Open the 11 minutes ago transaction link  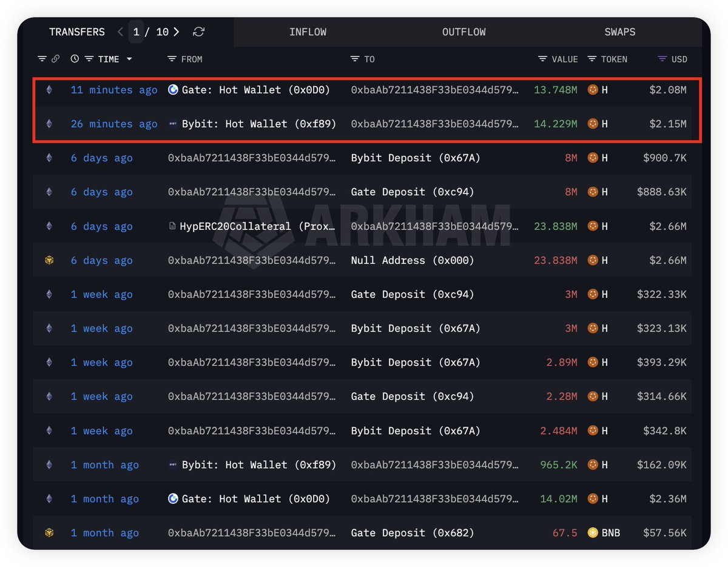pyautogui.click(x=114, y=90)
